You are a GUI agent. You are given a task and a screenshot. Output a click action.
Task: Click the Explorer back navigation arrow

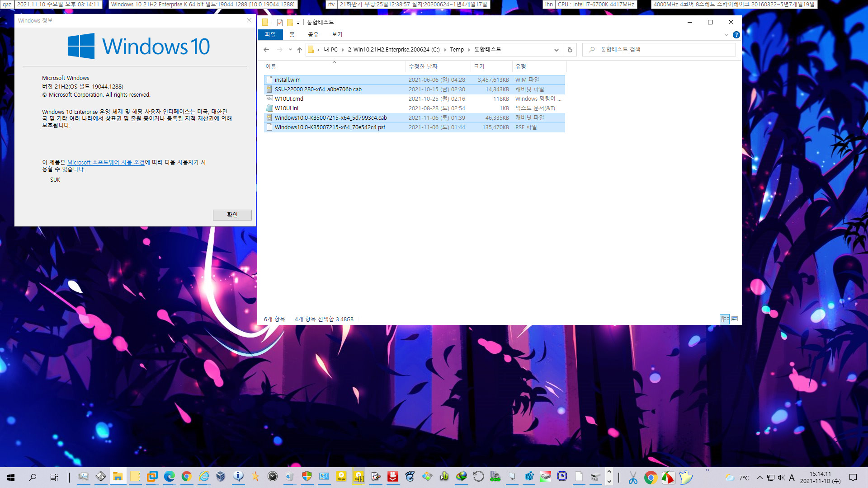coord(266,50)
